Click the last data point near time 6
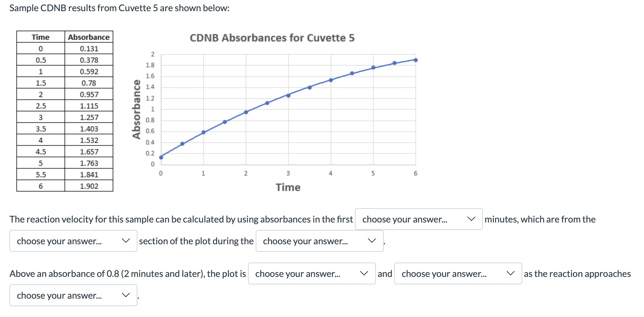Image resolution: width=644 pixels, height=317 pixels. 416,60
